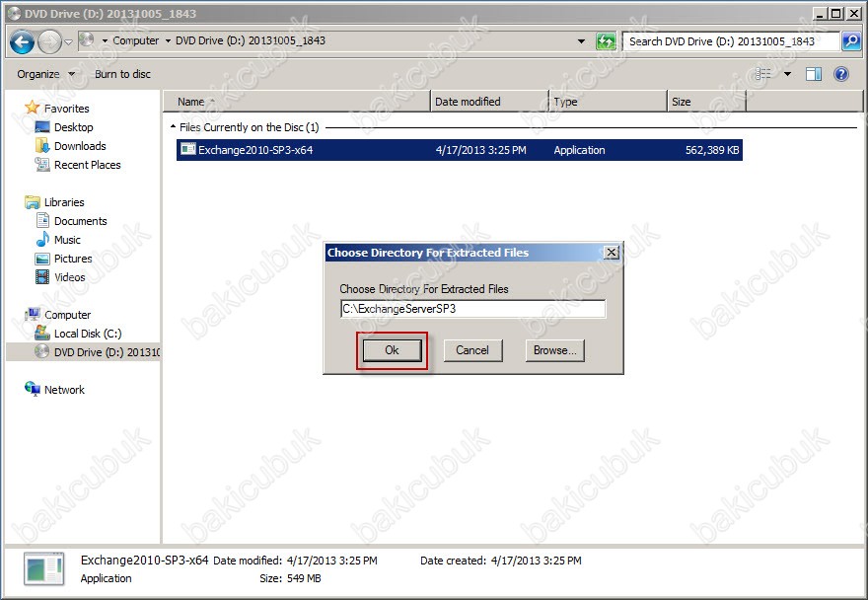This screenshot has width=868, height=600.
Task: Collapse the Files Currently on the Disc group
Action: point(173,127)
